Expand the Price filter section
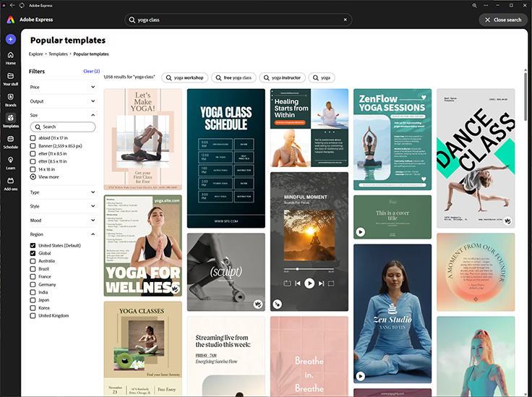Screen dimensions: 532x397 (93, 87)
